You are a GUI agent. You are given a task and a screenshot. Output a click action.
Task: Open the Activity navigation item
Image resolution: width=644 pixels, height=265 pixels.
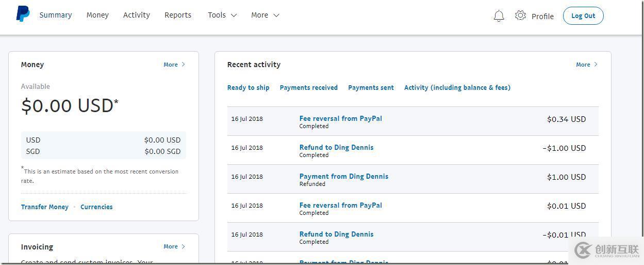click(x=137, y=15)
